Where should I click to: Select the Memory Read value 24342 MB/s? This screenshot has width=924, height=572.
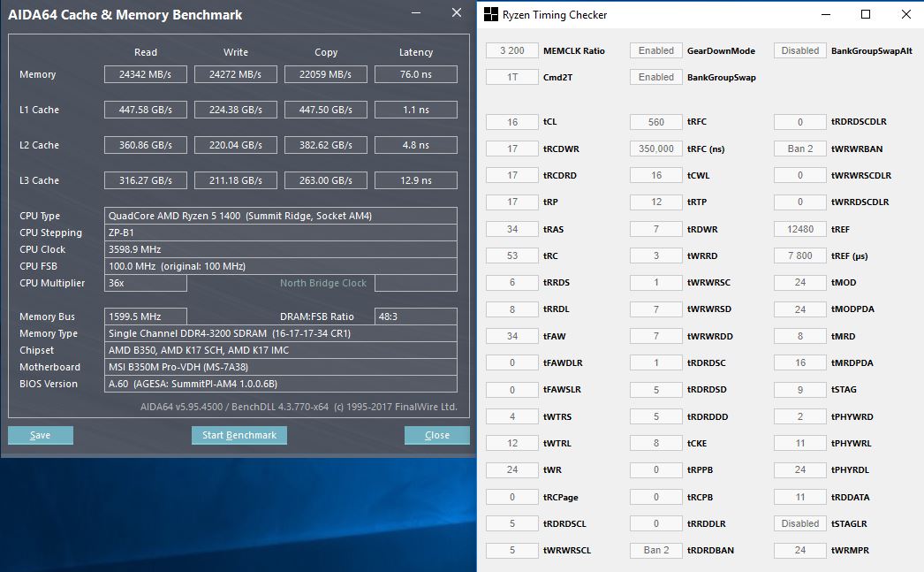click(146, 74)
